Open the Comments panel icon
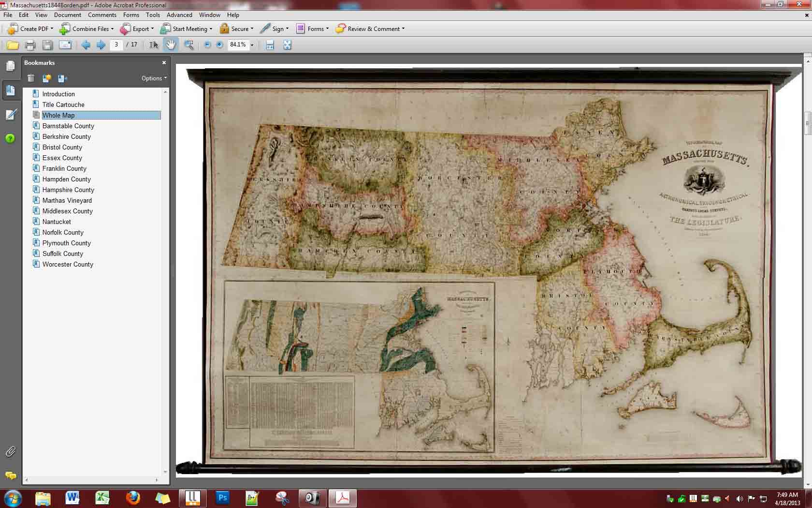812x508 pixels. tap(10, 476)
